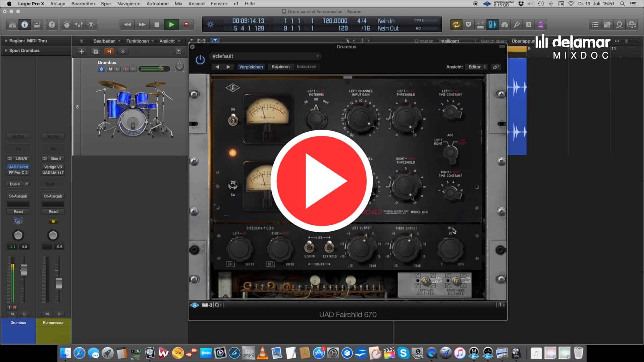Flip the Fairchild ON toggle switch
This screenshot has width=644, height=362.
233,119
